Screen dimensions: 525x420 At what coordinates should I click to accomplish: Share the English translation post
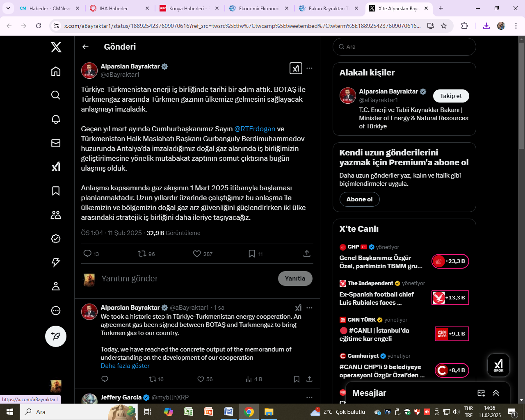tap(309, 379)
